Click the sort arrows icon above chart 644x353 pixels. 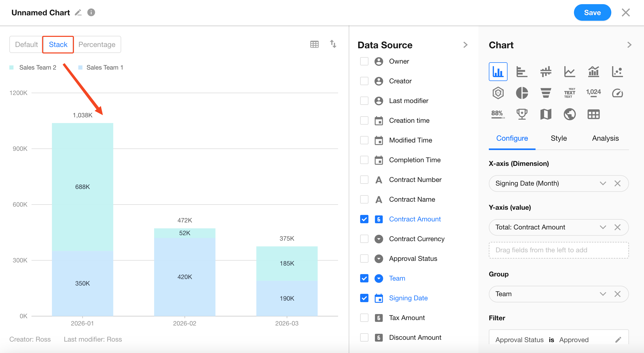(333, 44)
